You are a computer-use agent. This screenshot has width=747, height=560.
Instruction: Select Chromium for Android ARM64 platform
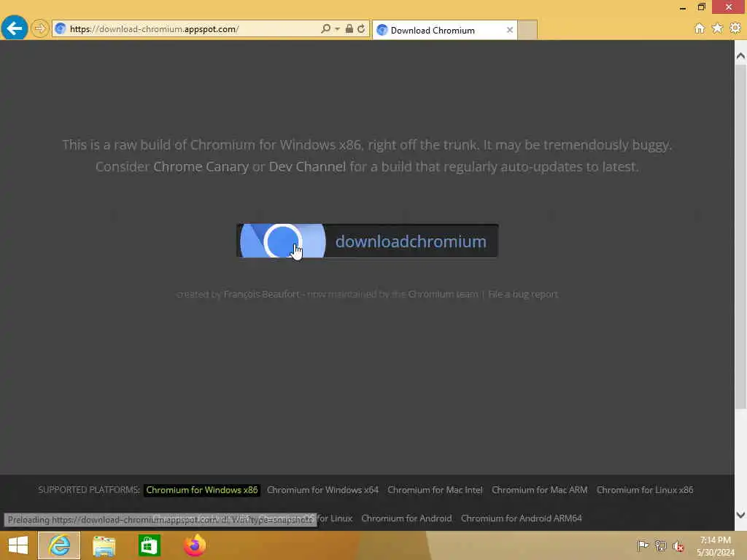pos(521,518)
